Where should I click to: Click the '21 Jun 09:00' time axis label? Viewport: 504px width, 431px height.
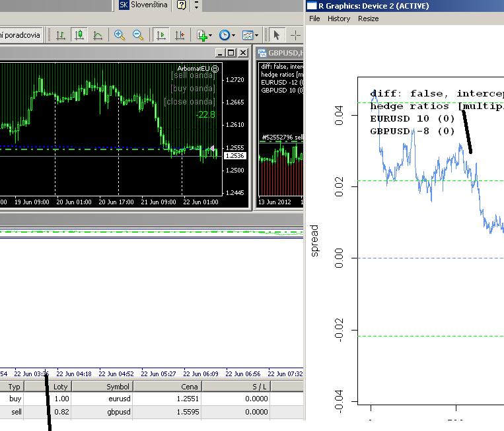point(158,202)
